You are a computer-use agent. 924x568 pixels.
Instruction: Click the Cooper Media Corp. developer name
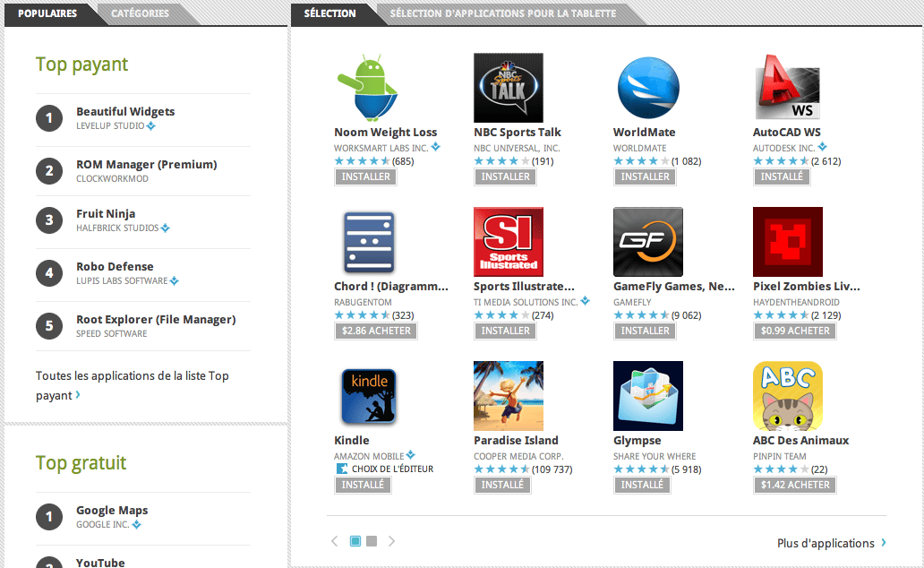tap(518, 457)
